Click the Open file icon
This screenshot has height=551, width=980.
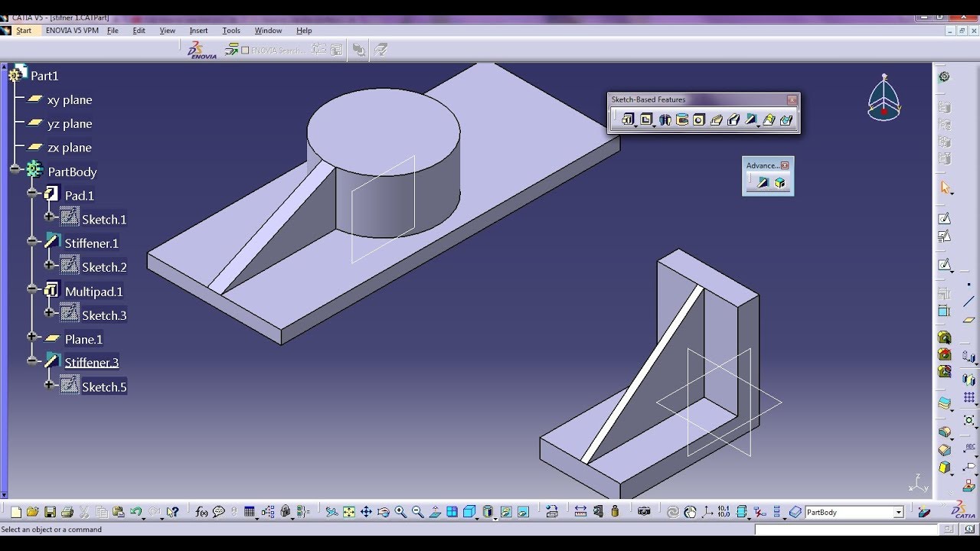[33, 512]
